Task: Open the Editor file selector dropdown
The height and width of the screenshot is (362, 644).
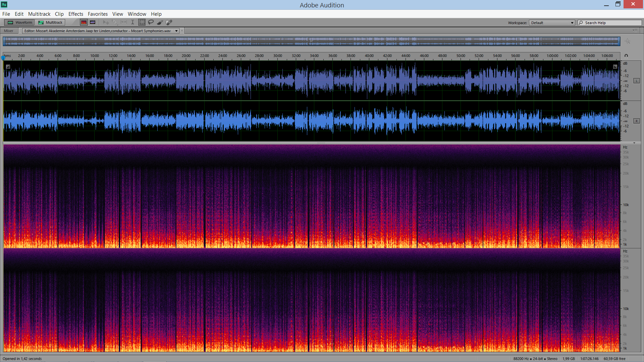Action: [x=176, y=31]
